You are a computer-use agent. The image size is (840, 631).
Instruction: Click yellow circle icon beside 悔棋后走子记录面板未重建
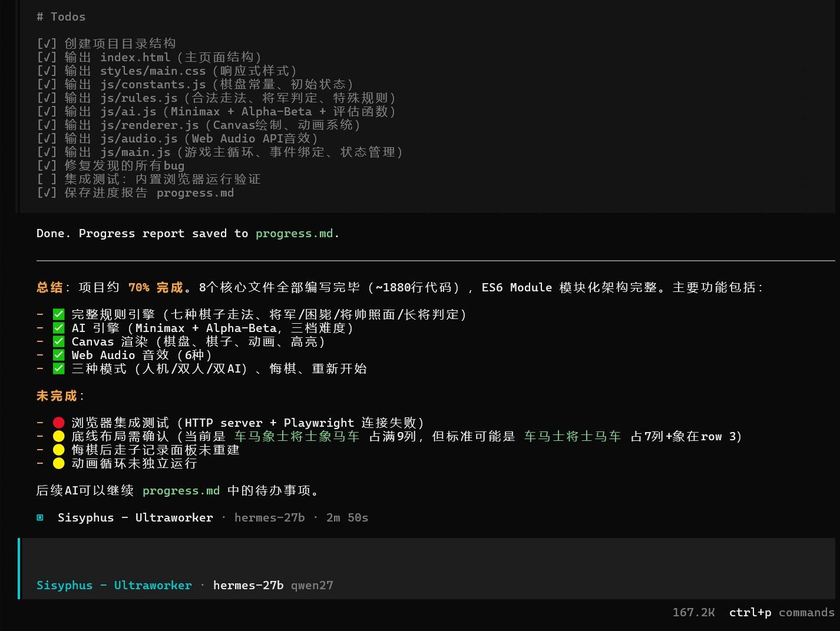[x=58, y=450]
